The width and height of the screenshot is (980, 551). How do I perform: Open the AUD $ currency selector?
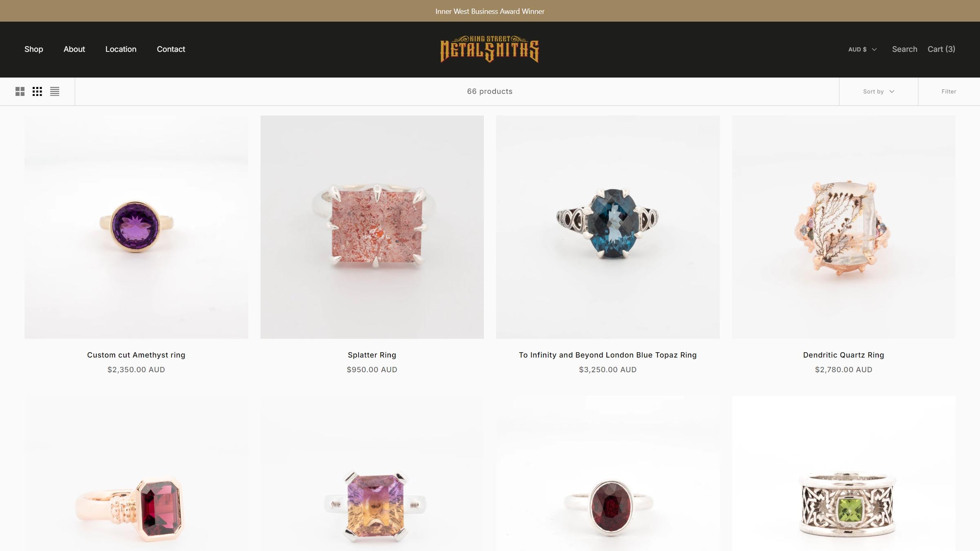pyautogui.click(x=862, y=49)
